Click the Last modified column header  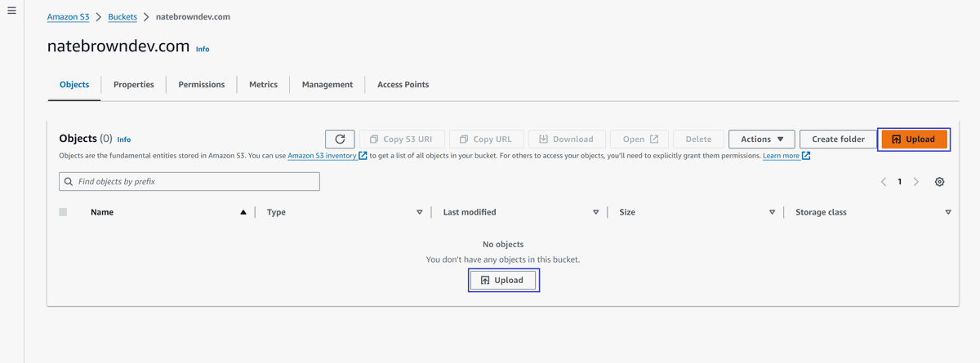[x=470, y=212]
